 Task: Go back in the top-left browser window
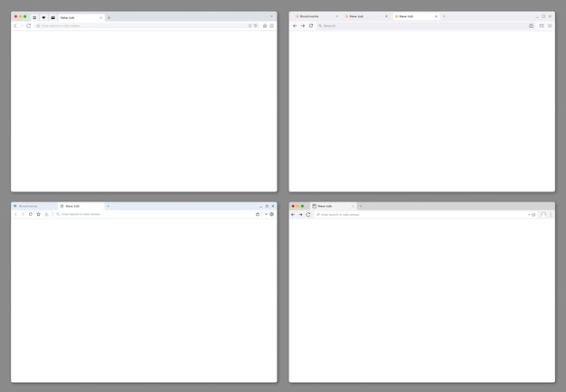[15, 26]
